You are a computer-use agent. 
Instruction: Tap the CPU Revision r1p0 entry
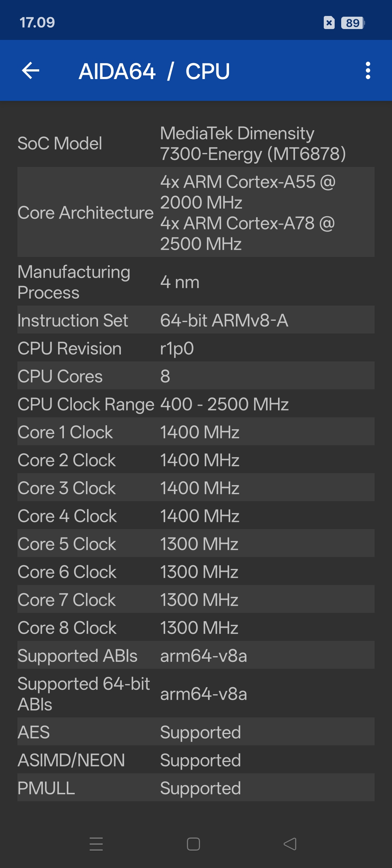click(196, 348)
